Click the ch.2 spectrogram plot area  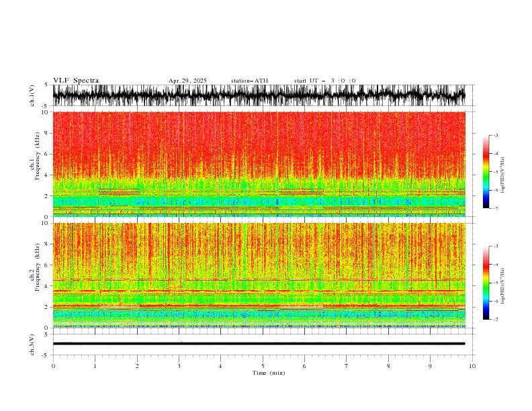[259, 275]
